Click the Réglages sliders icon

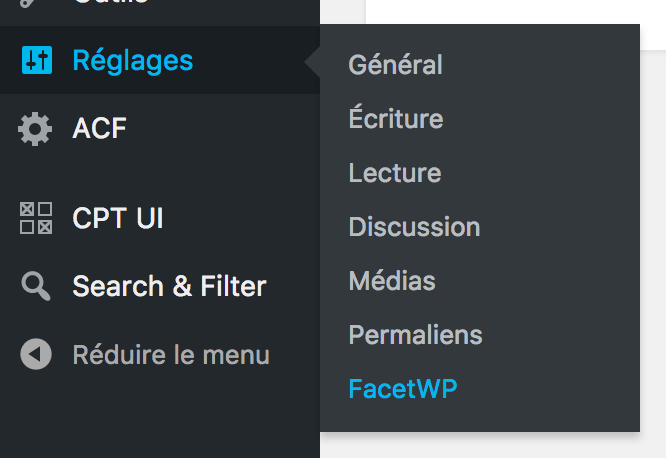(x=36, y=60)
